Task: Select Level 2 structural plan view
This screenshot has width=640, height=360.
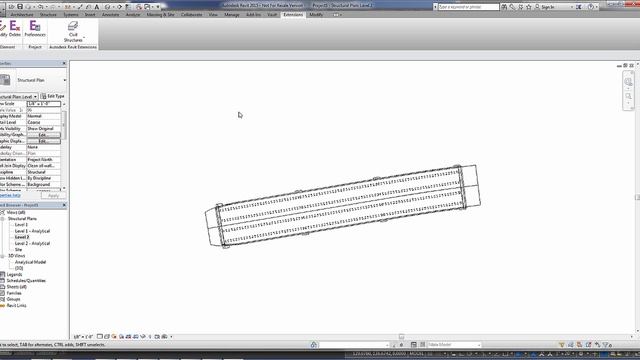Action: coord(22,237)
